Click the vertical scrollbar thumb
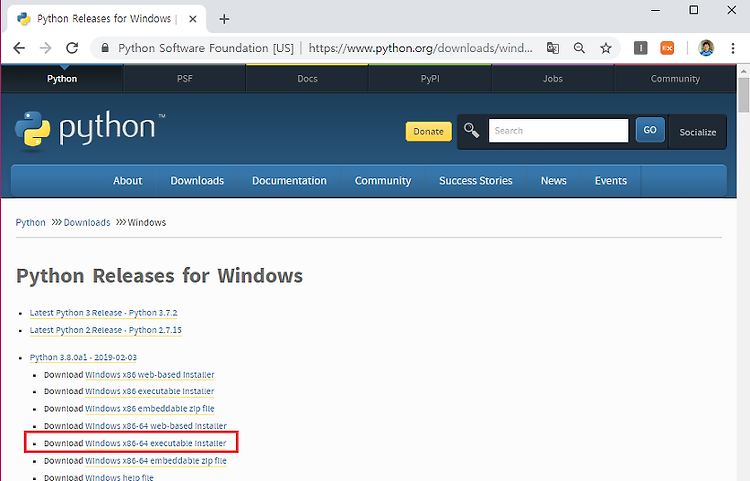 point(743,95)
